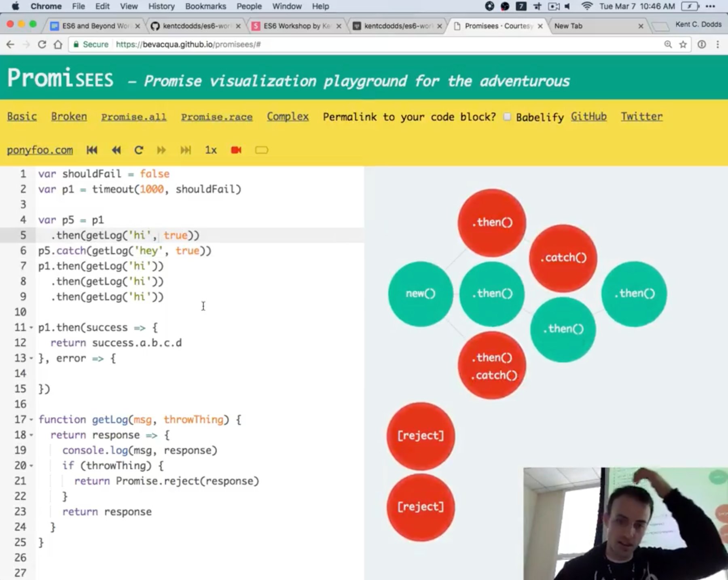Image resolution: width=728 pixels, height=580 pixels.
Task: Click the red .then() .catch() node
Action: click(x=492, y=366)
